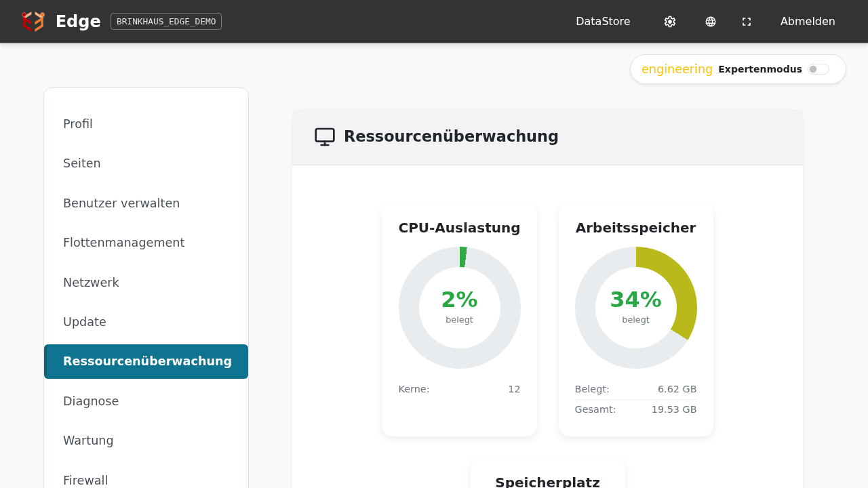Image resolution: width=868 pixels, height=488 pixels.
Task: Open the Diagnose page
Action: coord(146,401)
